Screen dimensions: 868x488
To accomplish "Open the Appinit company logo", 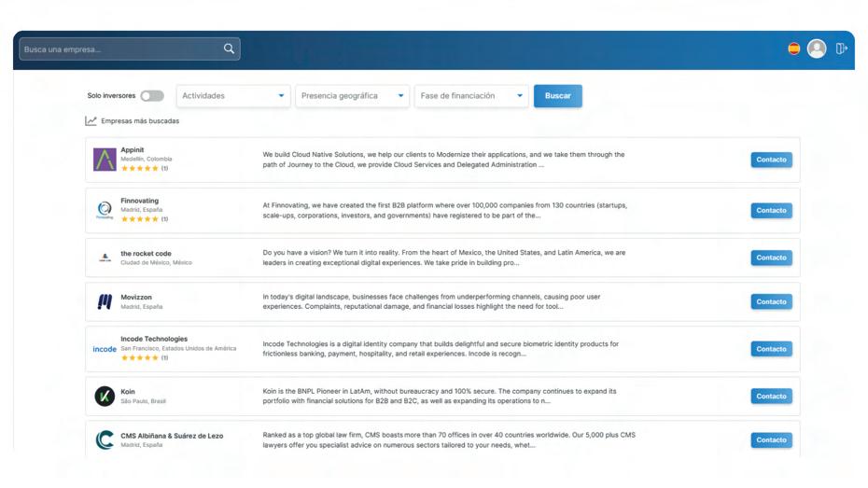I will pyautogui.click(x=105, y=160).
